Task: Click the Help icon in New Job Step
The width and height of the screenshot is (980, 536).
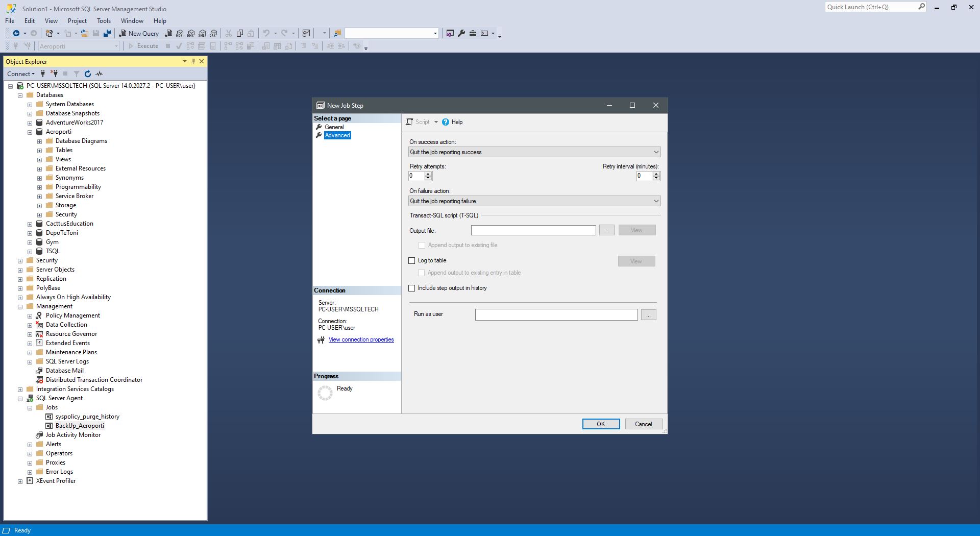Action: pyautogui.click(x=446, y=122)
